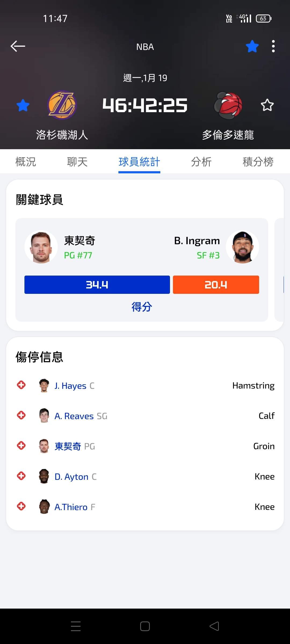Screen dimensions: 290x644
Task: Favorite the 多倫多速龍 team star
Action: 267,105
